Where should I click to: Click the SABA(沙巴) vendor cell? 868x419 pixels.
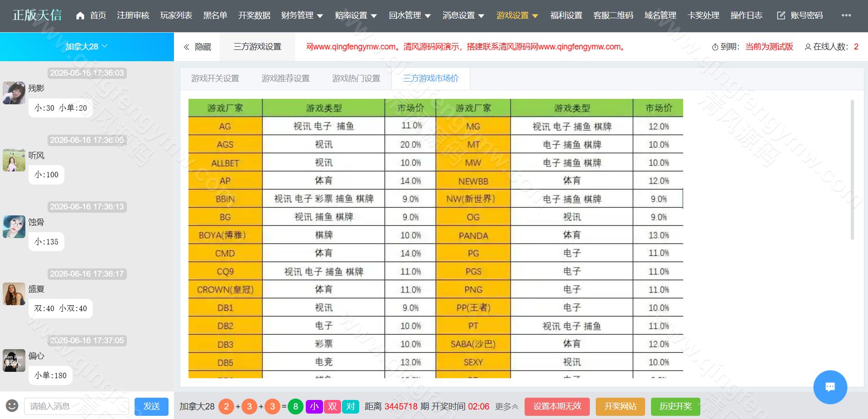pos(473,344)
